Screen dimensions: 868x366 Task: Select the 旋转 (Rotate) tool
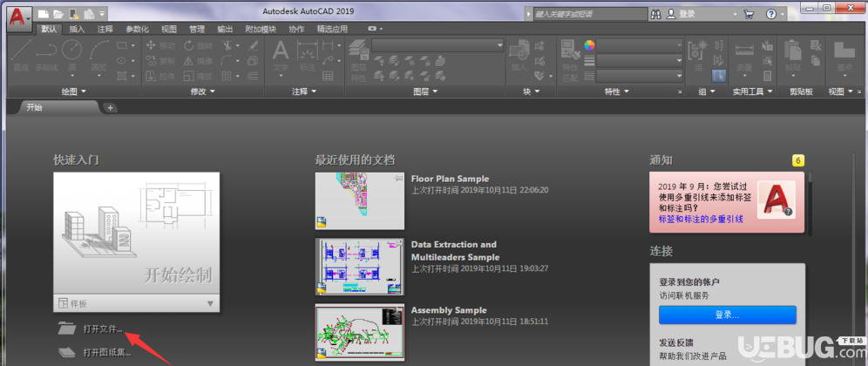tap(196, 45)
